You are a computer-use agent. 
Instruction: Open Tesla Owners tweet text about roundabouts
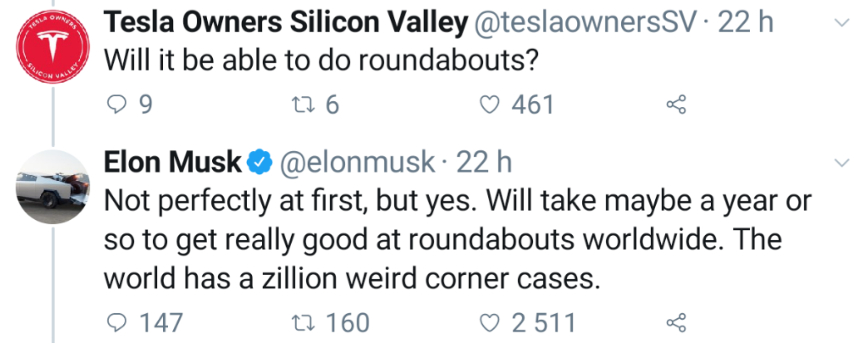tap(322, 60)
